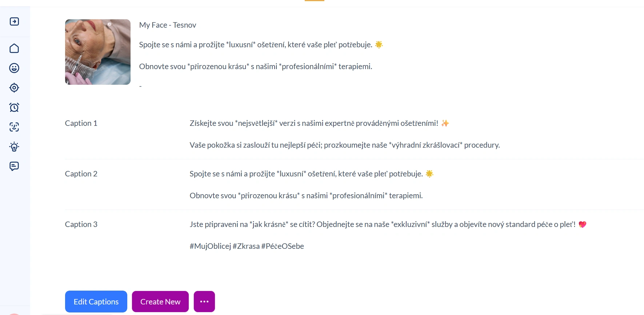Image resolution: width=644 pixels, height=315 pixels.
Task: Click the Caption 1 text starting with Získejte
Action: (x=319, y=123)
